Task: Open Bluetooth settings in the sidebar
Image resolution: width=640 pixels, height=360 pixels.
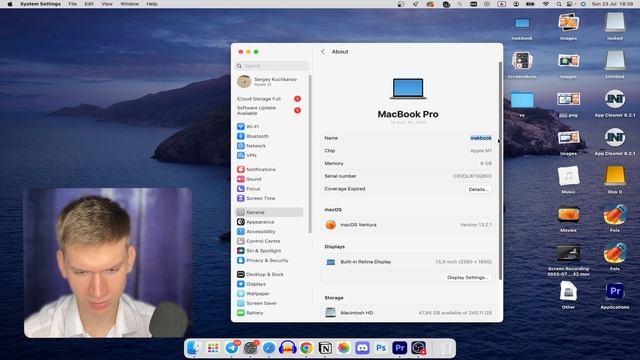Action: tap(253, 136)
